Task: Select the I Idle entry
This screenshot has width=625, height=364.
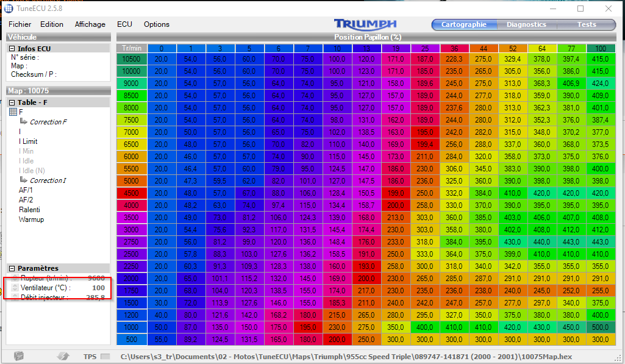Action: point(26,161)
